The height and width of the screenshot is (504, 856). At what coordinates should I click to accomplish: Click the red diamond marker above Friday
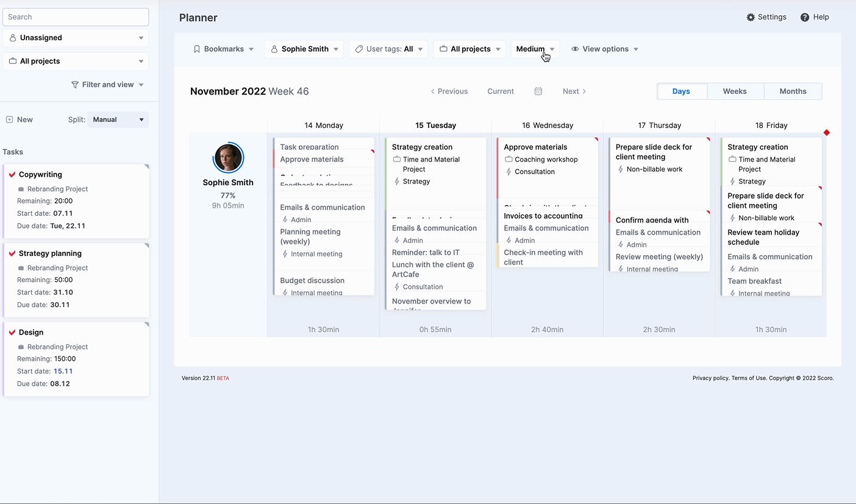tap(827, 132)
